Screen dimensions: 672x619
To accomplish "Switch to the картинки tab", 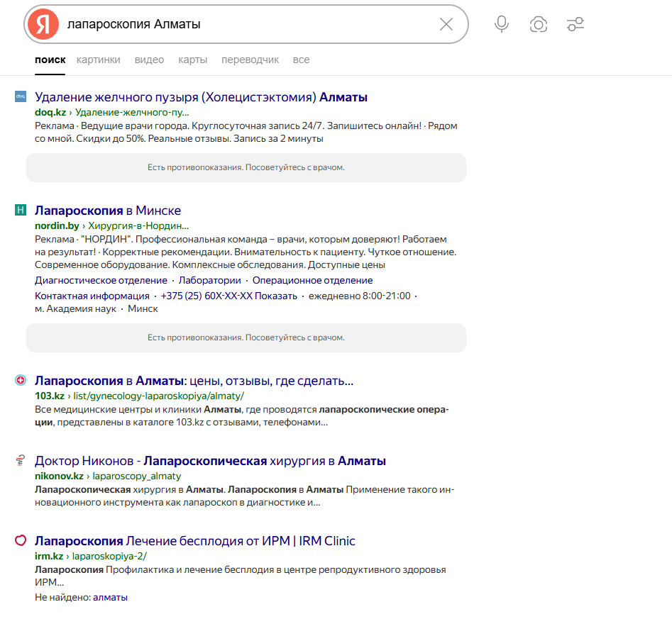I will pos(98,60).
